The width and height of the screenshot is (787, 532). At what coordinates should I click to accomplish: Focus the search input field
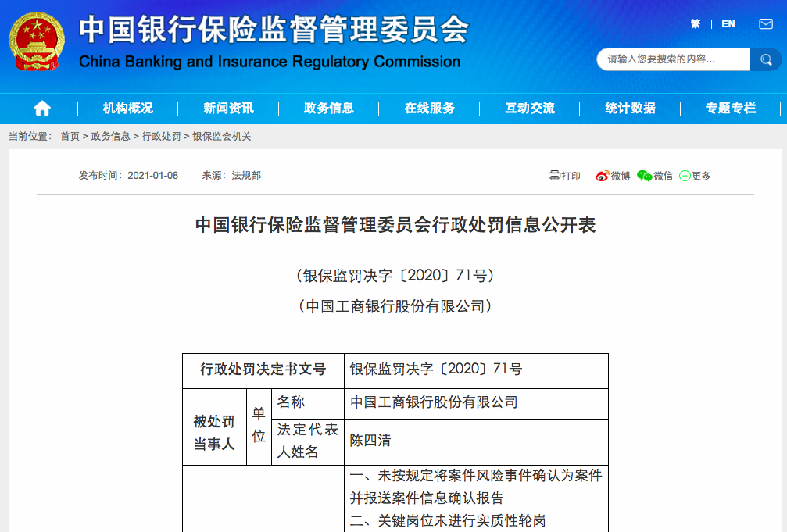click(x=674, y=59)
